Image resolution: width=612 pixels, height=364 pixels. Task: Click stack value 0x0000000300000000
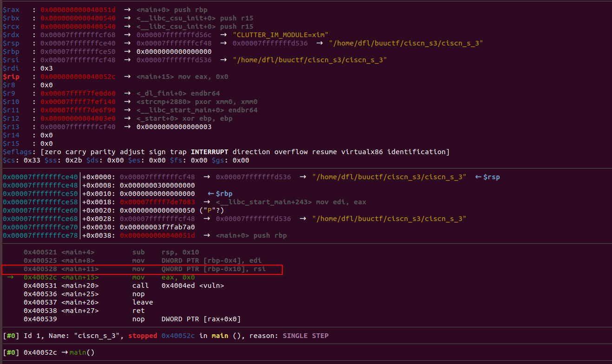point(157,185)
